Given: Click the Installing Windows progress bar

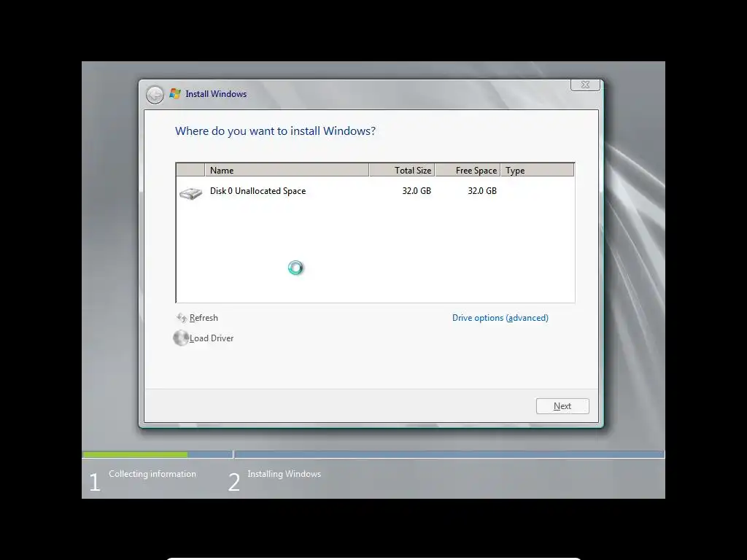Looking at the screenshot, I should pos(449,455).
